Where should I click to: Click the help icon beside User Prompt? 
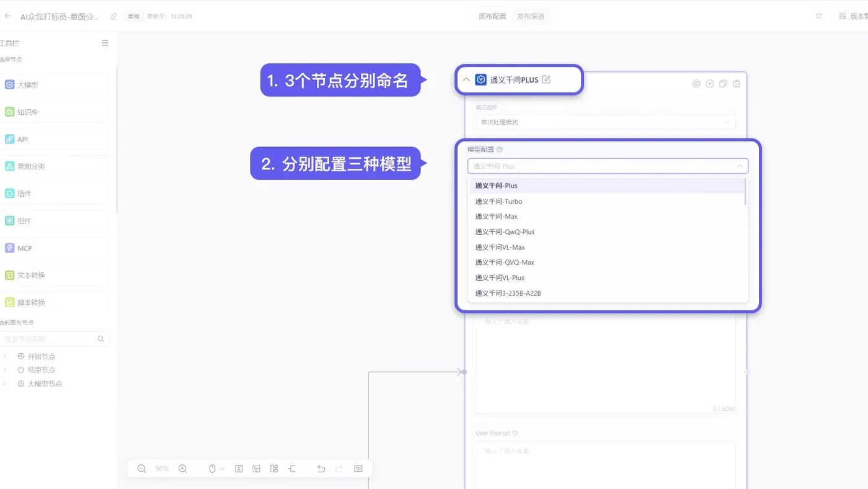pyautogui.click(x=515, y=433)
